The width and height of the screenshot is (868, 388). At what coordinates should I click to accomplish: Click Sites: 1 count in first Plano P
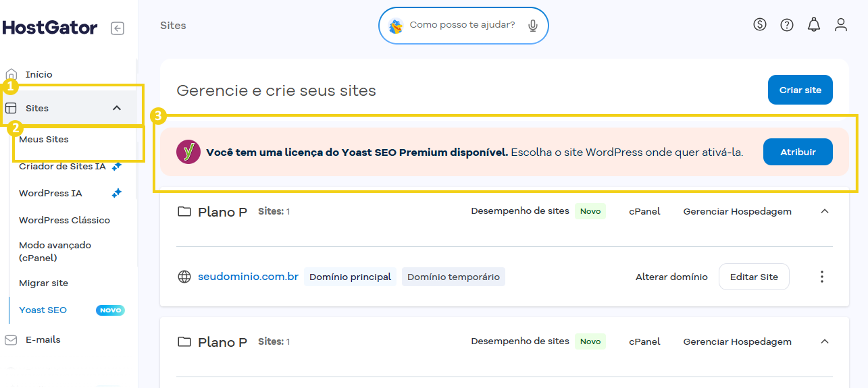click(274, 211)
